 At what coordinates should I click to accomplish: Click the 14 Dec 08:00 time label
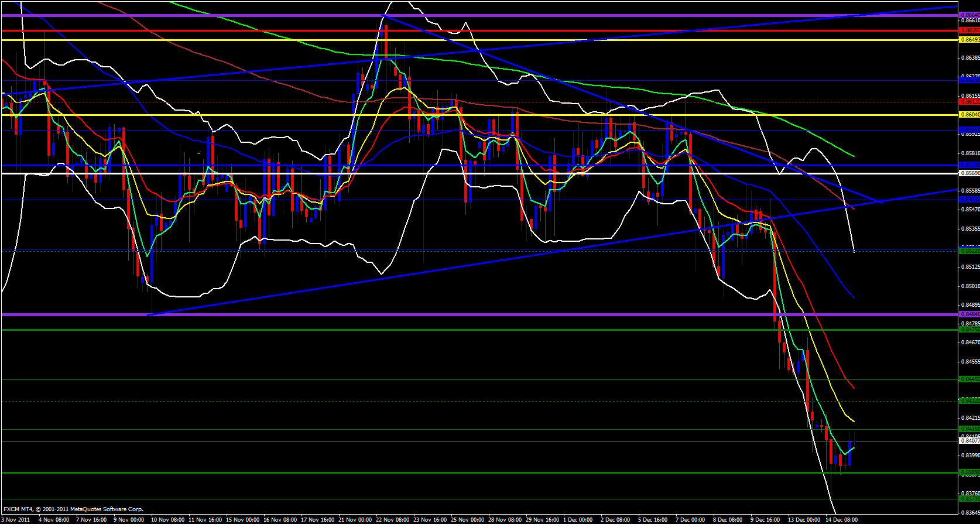point(841,519)
